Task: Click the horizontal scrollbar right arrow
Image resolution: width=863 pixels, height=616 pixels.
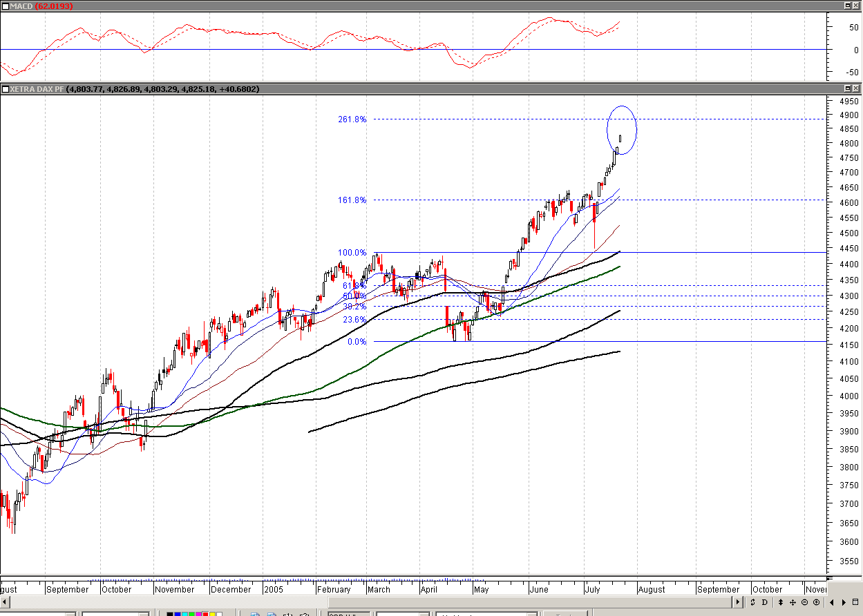Action: click(738, 602)
